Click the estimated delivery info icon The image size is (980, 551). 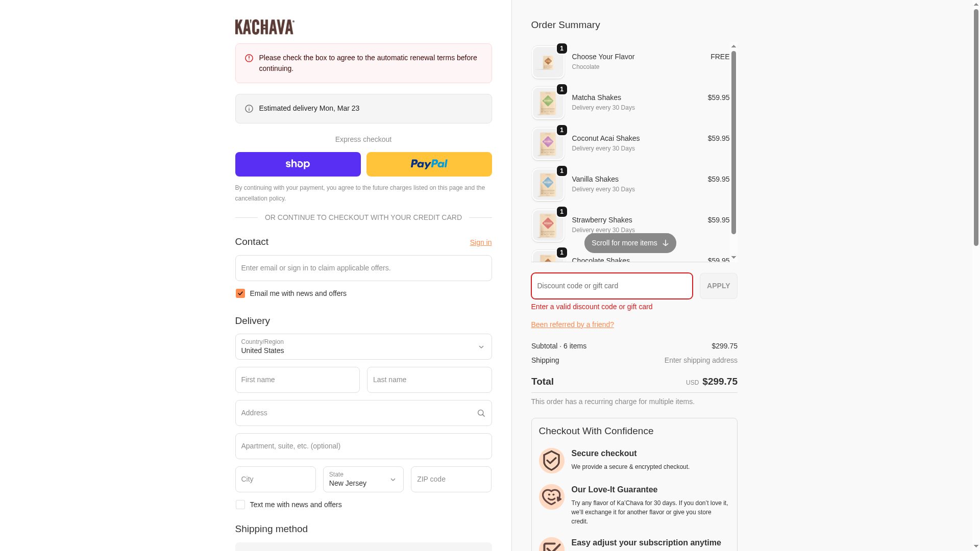[x=249, y=109]
